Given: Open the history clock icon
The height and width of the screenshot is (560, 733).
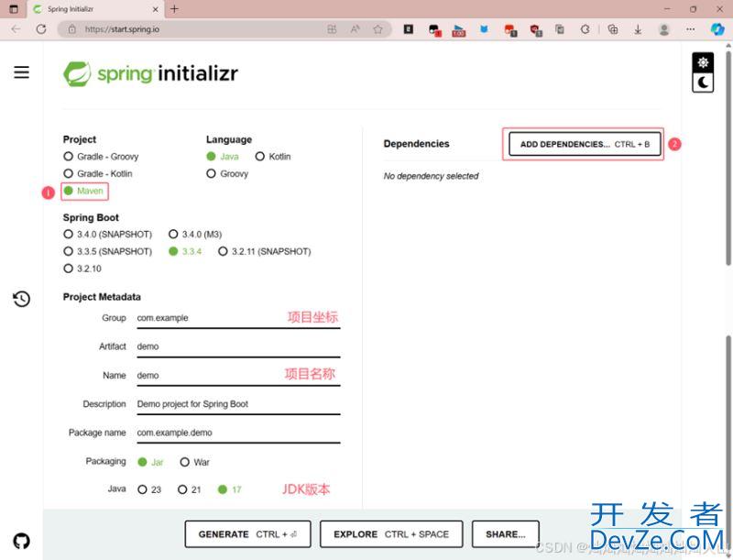Looking at the screenshot, I should coord(21,299).
